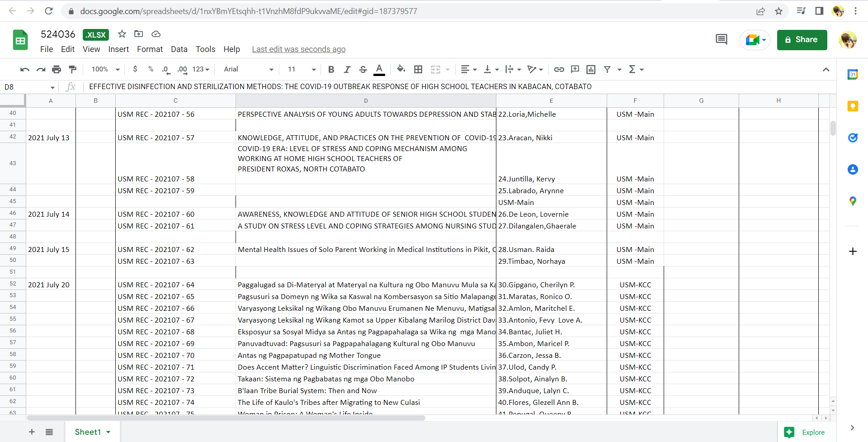Open the Tools menu
The image size is (868, 442).
(205, 49)
